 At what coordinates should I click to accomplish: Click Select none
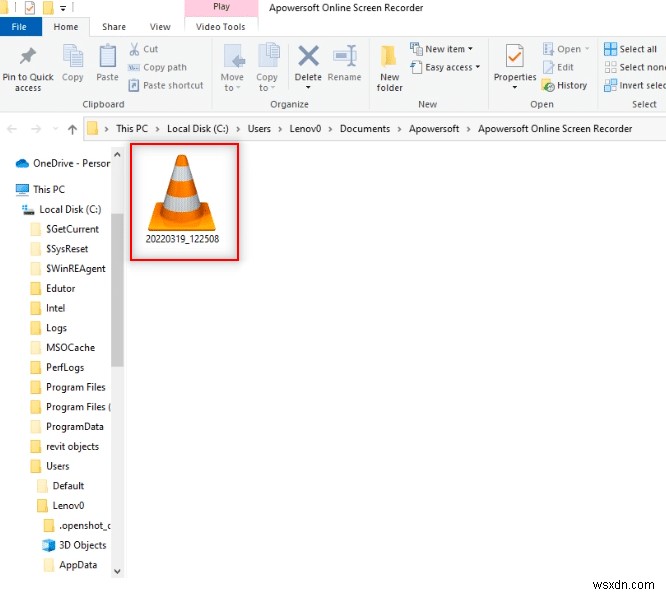click(x=635, y=67)
